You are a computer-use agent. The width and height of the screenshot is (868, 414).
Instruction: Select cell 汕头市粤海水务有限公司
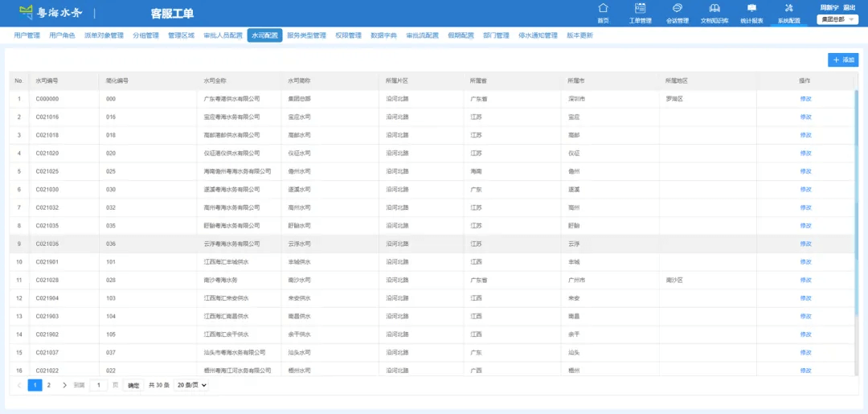pos(235,353)
